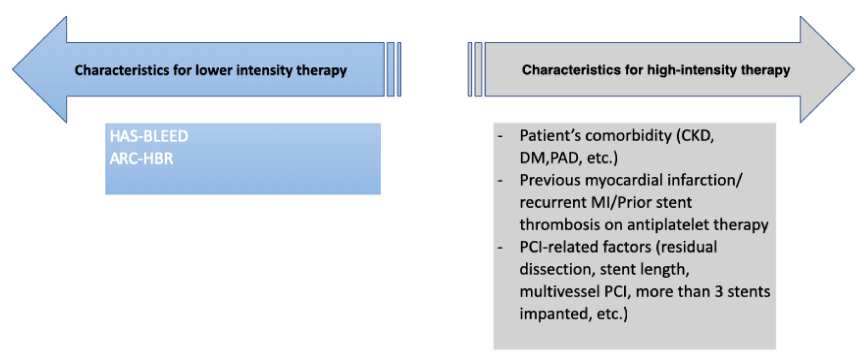Select the "multivessel PCI, more than 3 stents" line
This screenshot has height=364, width=868.
tap(645, 292)
